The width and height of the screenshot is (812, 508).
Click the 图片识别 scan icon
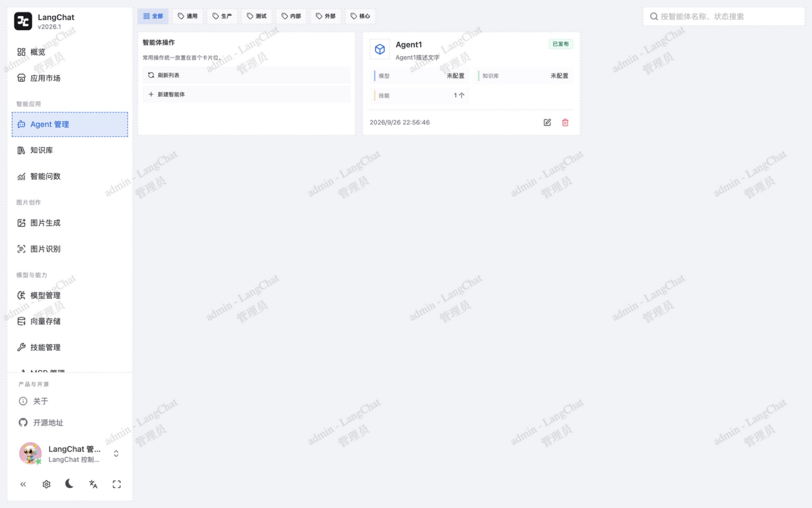click(x=21, y=249)
